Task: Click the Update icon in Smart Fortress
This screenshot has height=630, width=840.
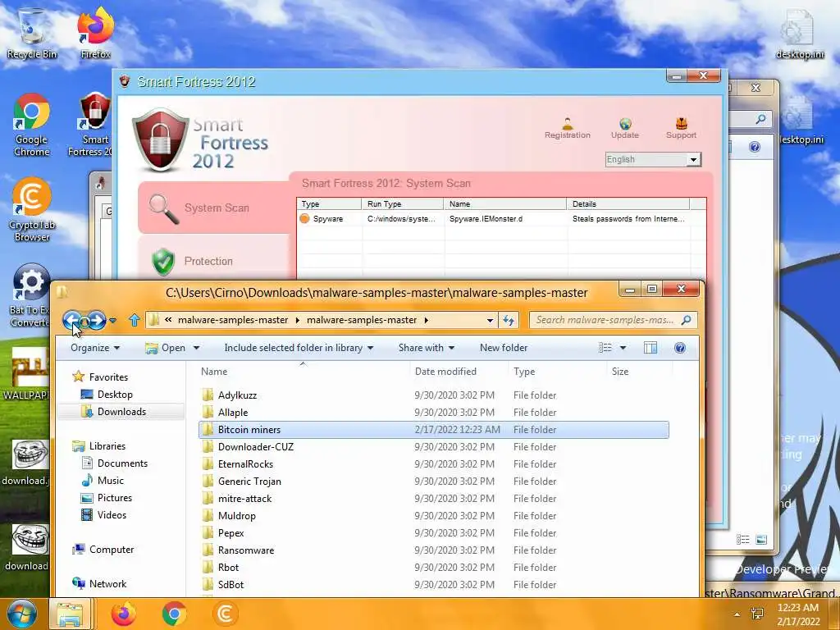Action: 624,128
